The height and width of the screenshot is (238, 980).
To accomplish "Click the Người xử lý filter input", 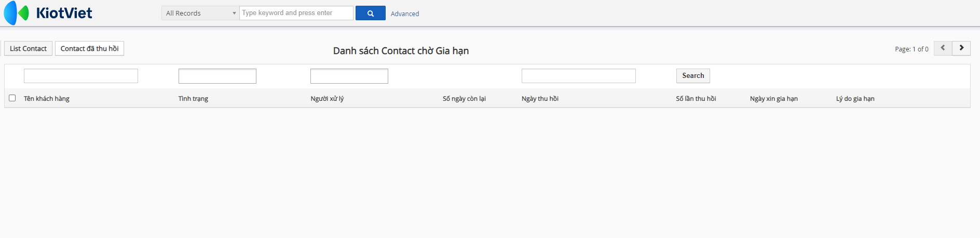I will click(349, 76).
